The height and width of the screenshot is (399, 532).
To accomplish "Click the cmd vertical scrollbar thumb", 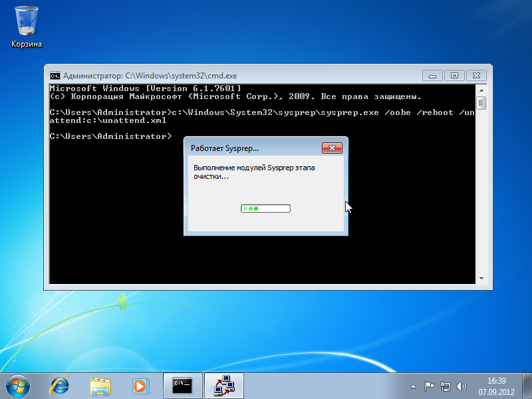I will tap(481, 103).
